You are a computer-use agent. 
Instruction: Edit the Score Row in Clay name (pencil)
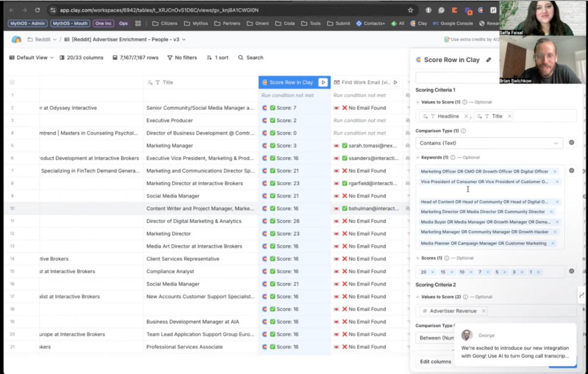click(488, 60)
